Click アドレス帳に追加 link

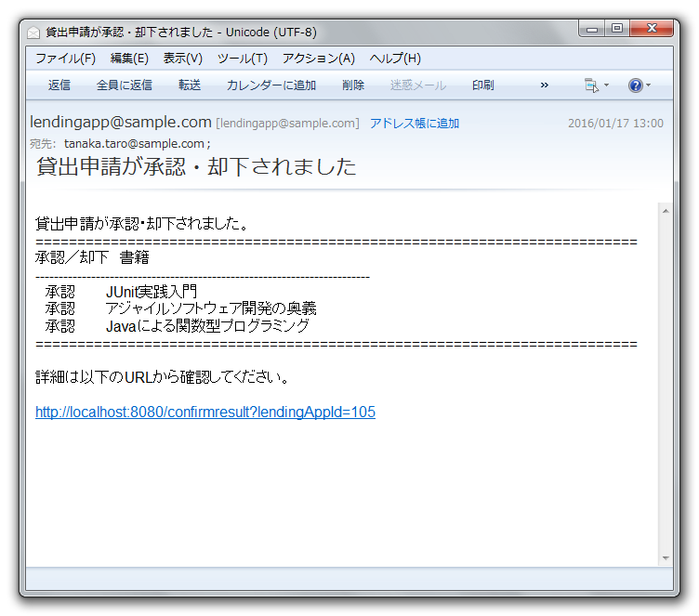click(x=415, y=124)
